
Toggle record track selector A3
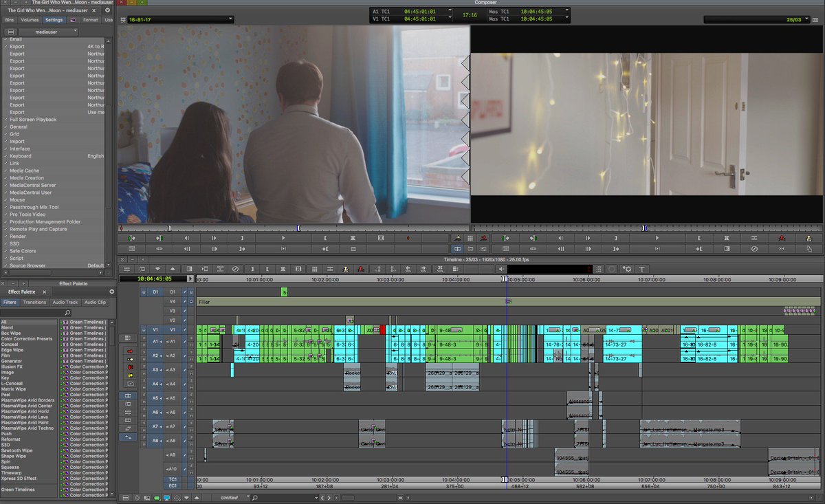click(x=173, y=370)
